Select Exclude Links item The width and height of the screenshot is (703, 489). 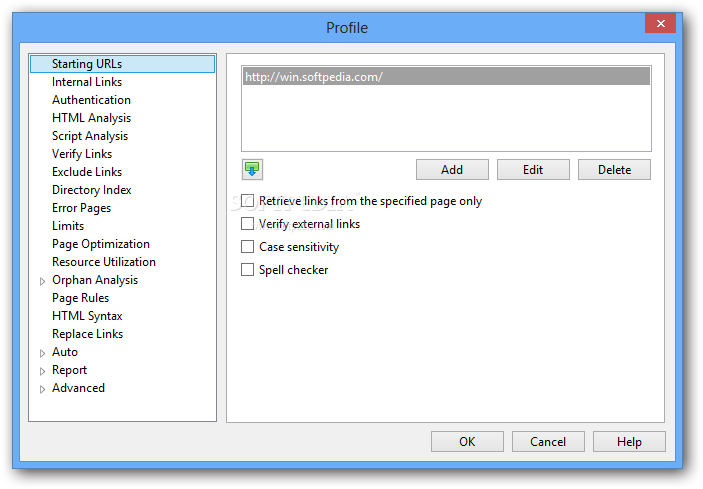tap(87, 172)
